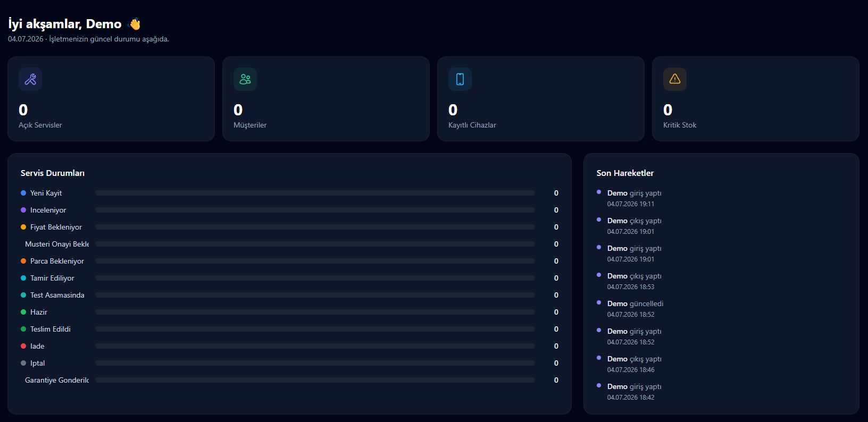Click the Hazir status progress bar

315,312
